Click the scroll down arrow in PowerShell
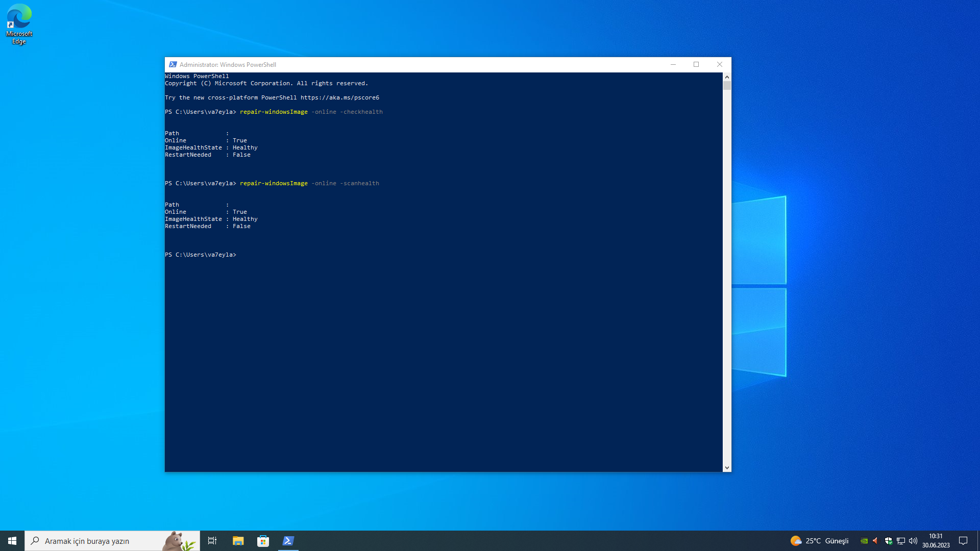980x551 pixels. [x=727, y=467]
